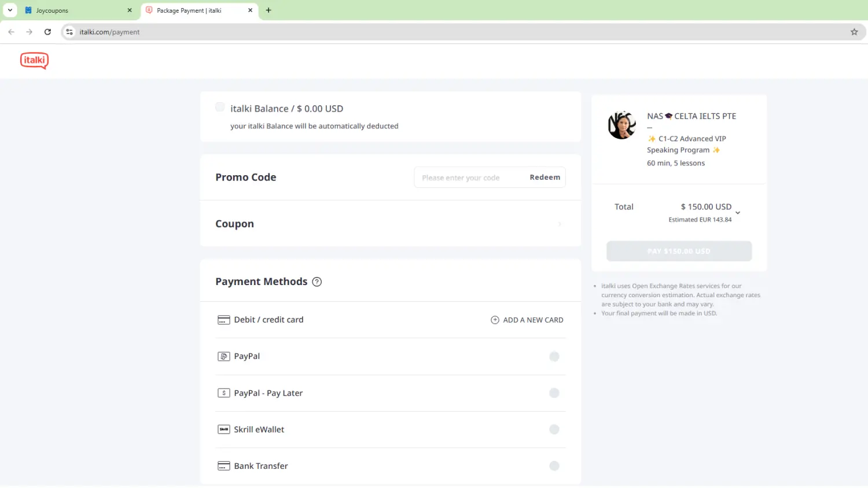Go back using the browser back arrow
Viewport: 868px width, 488px height.
(x=12, y=32)
